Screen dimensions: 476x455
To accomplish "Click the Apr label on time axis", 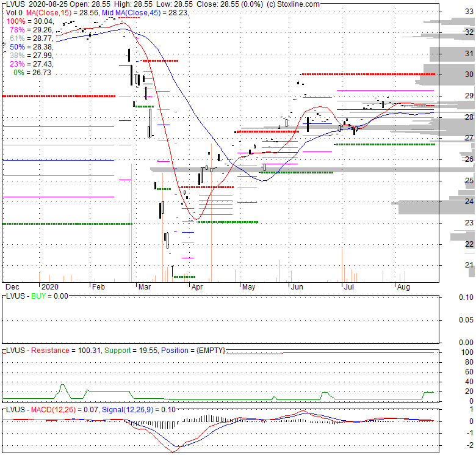I will [197, 287].
